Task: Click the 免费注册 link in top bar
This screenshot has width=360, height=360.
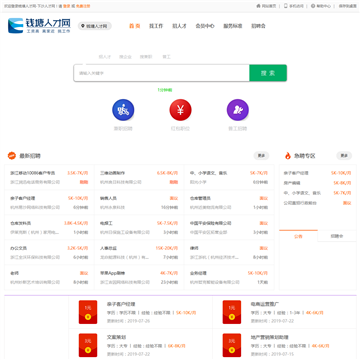Action: point(83,6)
